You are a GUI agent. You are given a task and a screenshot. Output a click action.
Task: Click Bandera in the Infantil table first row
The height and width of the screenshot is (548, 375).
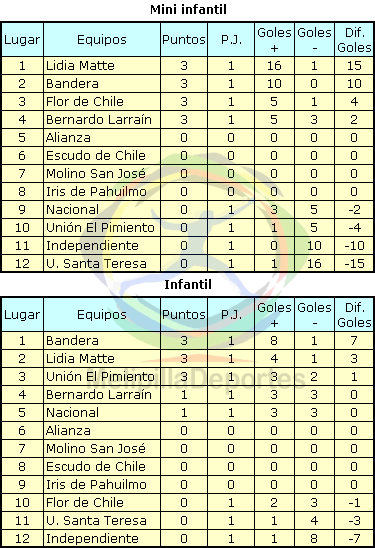pyautogui.click(x=72, y=340)
